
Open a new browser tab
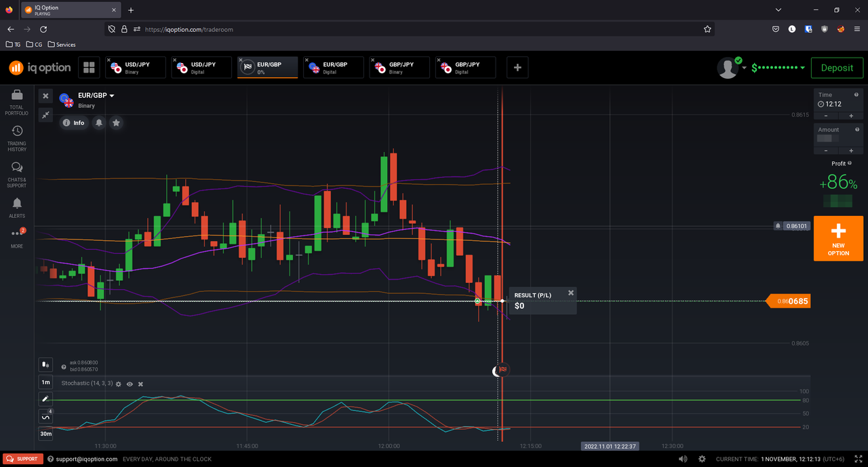131,10
